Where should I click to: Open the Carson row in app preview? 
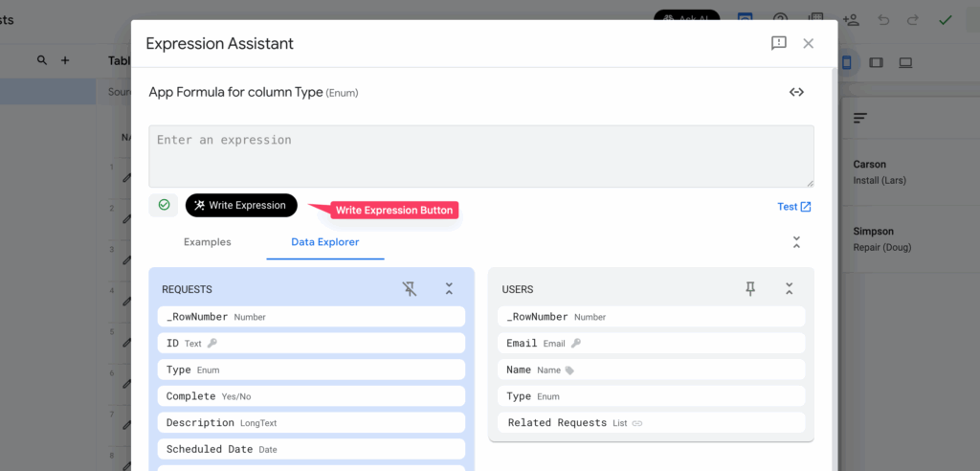coord(910,172)
